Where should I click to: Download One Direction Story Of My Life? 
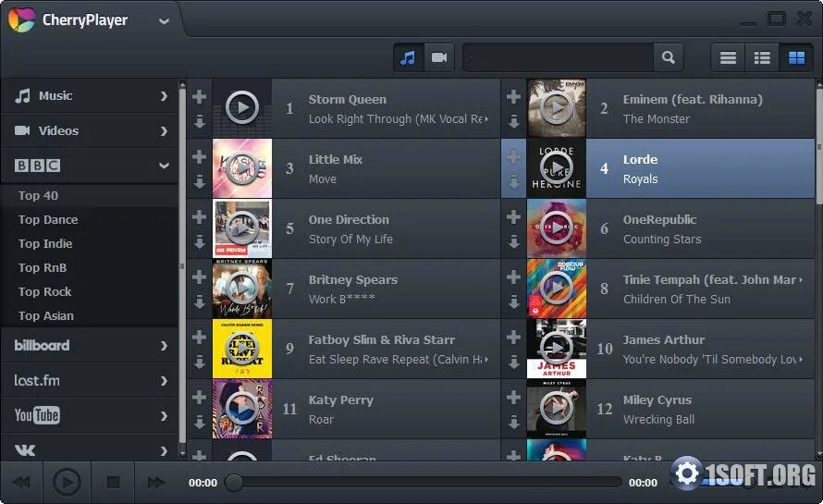point(200,241)
